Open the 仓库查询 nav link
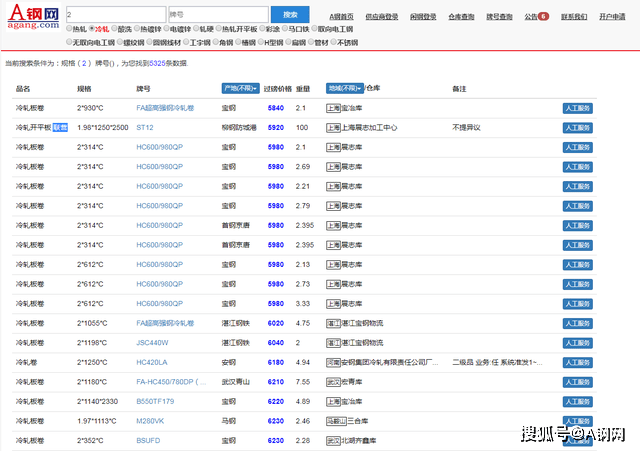This screenshot has width=640, height=451. pyautogui.click(x=461, y=17)
